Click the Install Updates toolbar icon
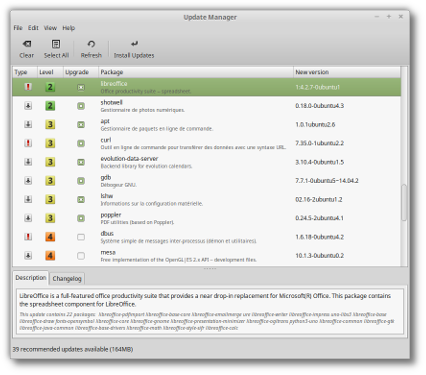The width and height of the screenshot is (426, 375). point(134,44)
